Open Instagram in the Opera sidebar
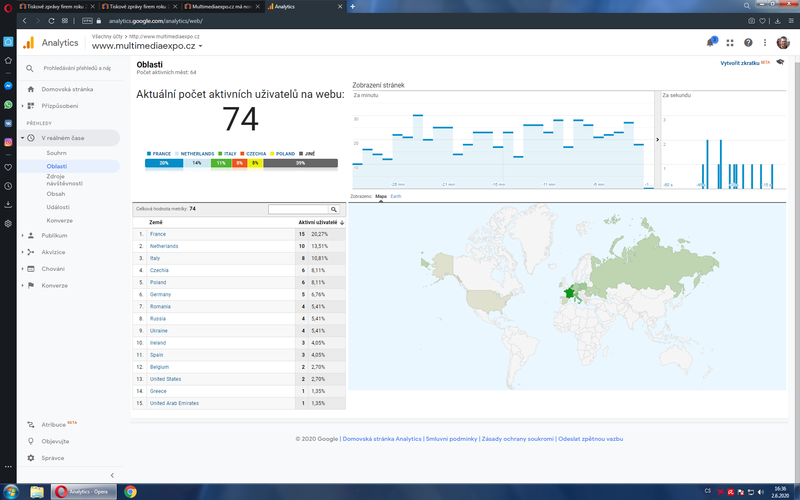 coord(8,142)
